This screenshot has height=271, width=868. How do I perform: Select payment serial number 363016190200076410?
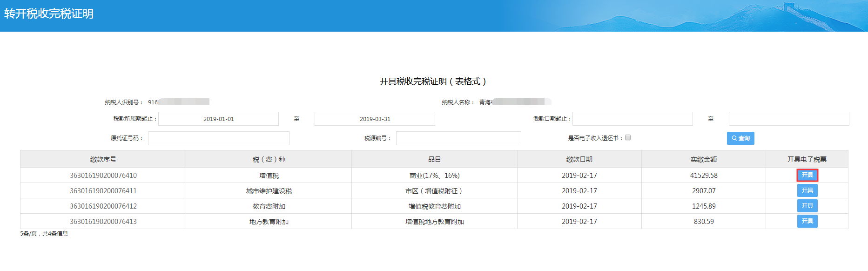103,176
